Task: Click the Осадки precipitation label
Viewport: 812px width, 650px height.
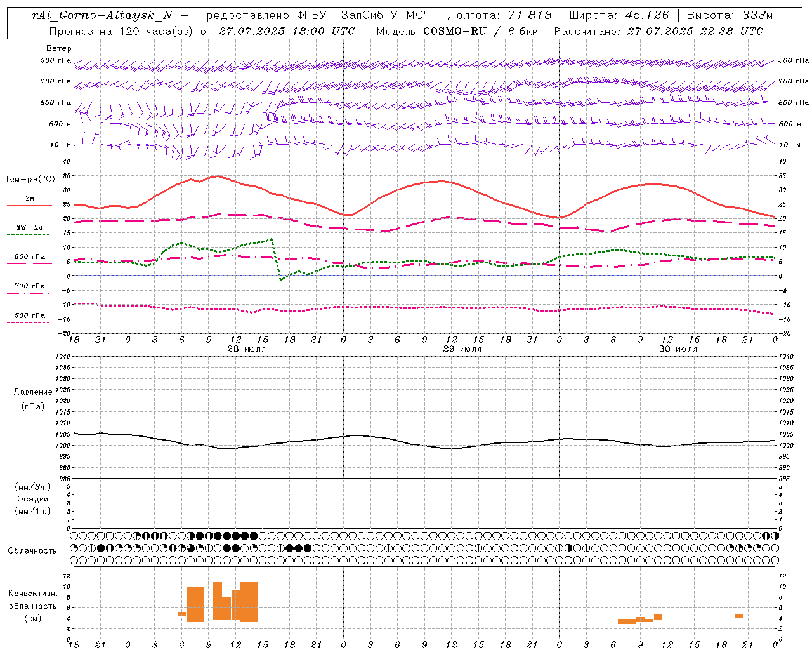Action: (32, 499)
